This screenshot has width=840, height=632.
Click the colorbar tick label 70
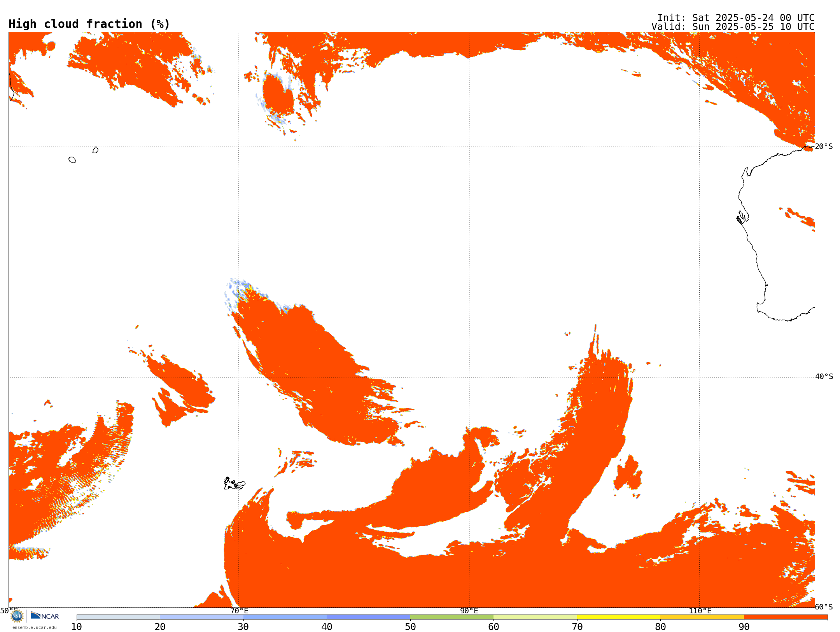pyautogui.click(x=577, y=627)
